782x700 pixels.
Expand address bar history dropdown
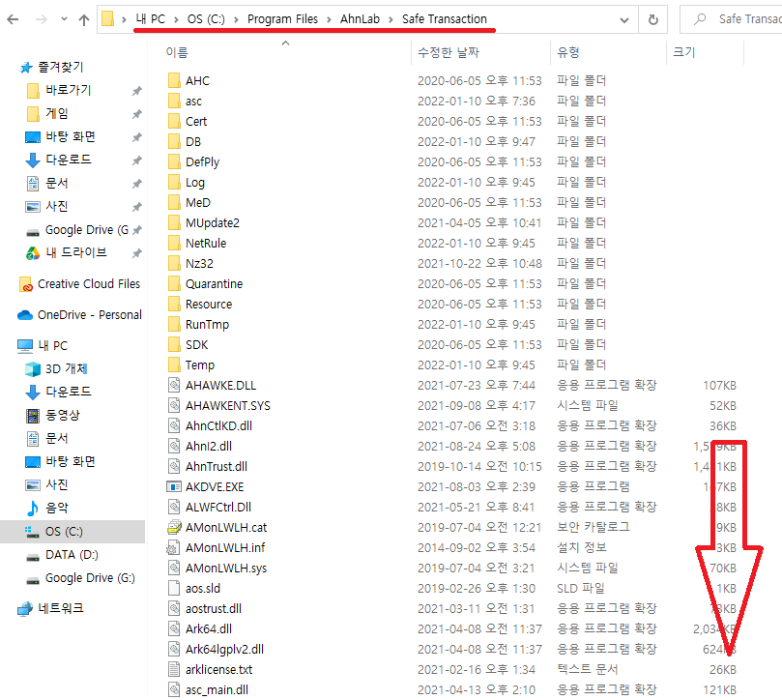(x=623, y=20)
